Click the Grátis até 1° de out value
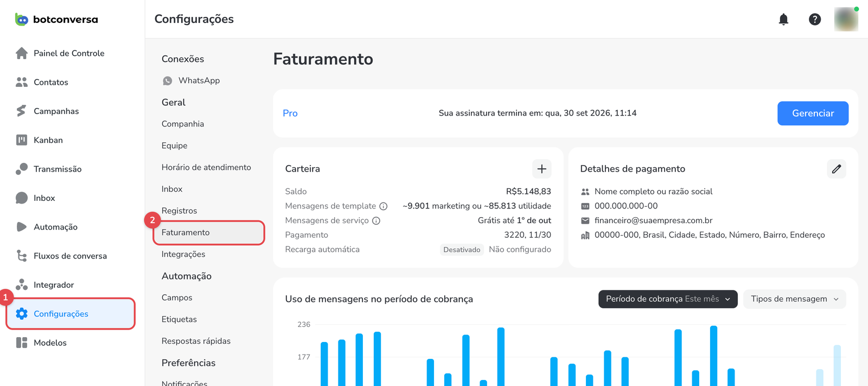This screenshot has width=868, height=386. point(514,220)
